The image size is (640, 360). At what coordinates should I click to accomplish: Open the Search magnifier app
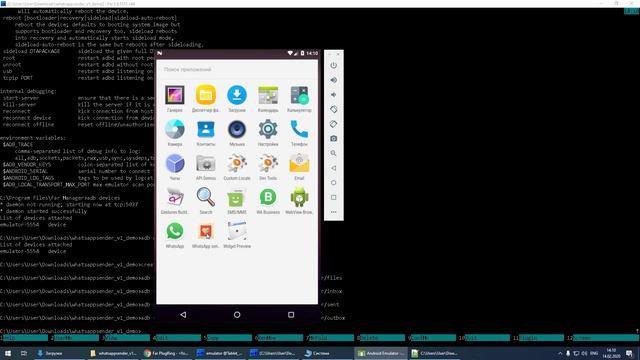[206, 198]
